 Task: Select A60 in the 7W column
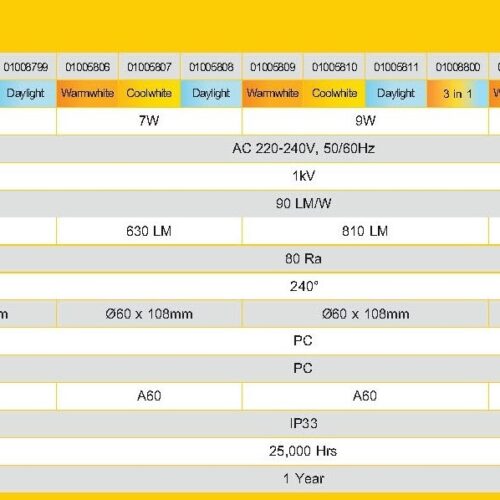[149, 396]
